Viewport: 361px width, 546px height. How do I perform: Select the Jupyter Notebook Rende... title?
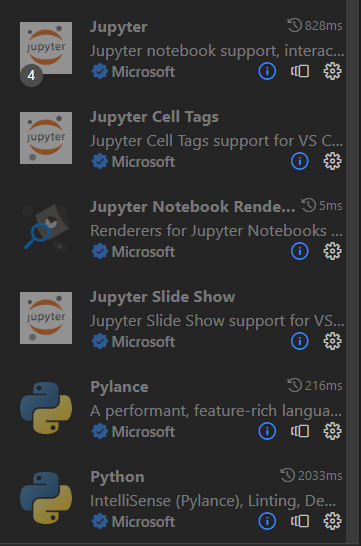pyautogui.click(x=193, y=207)
